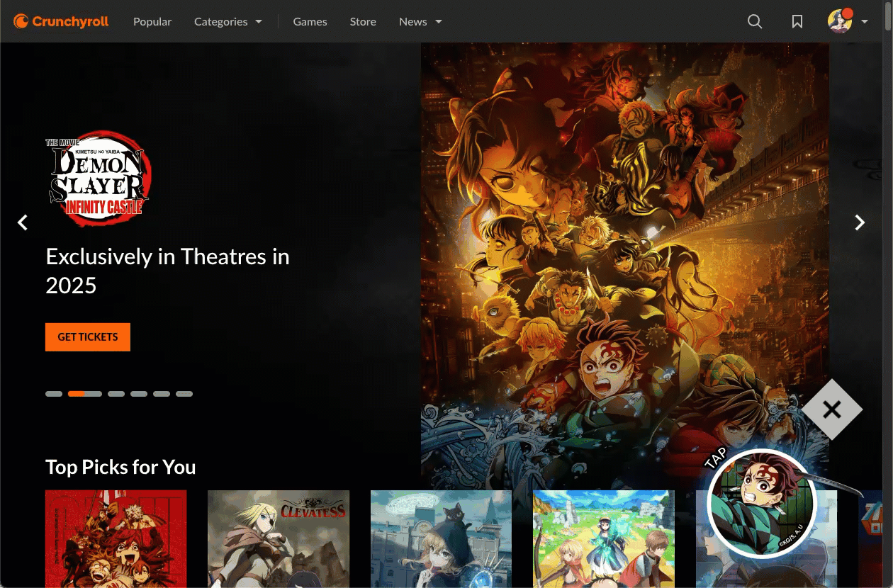Advance to next carousel slide arrow

tap(860, 222)
